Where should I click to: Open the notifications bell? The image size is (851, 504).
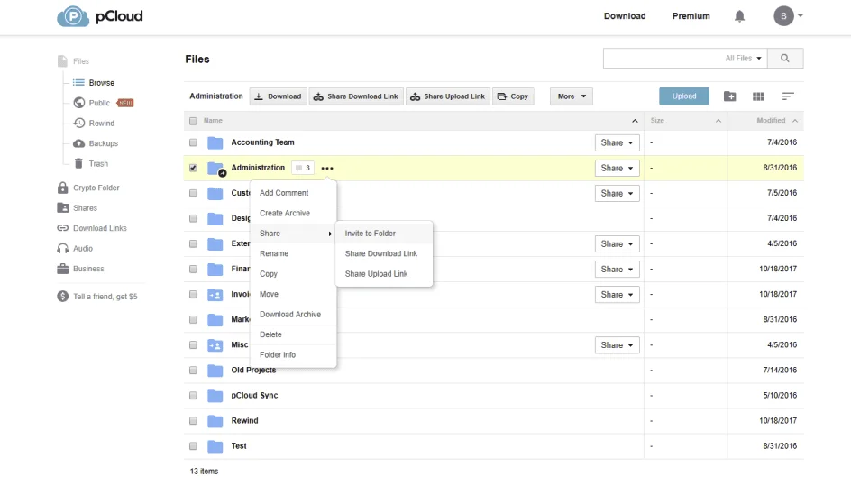[x=739, y=16]
